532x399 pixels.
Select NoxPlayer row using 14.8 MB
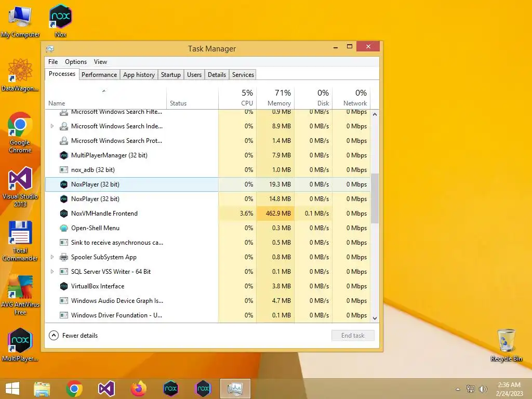pyautogui.click(x=208, y=199)
